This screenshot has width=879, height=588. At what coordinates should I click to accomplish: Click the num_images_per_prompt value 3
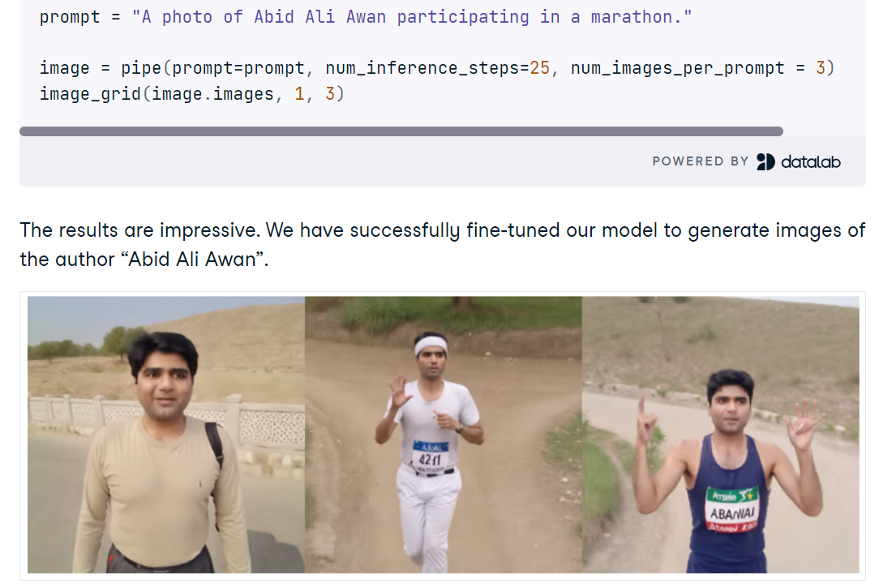pos(821,68)
